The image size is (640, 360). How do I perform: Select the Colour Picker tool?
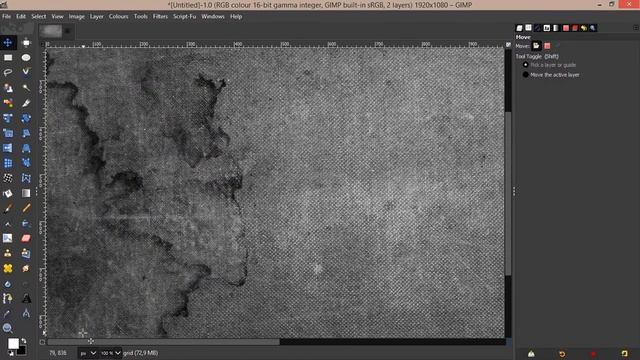[8, 313]
